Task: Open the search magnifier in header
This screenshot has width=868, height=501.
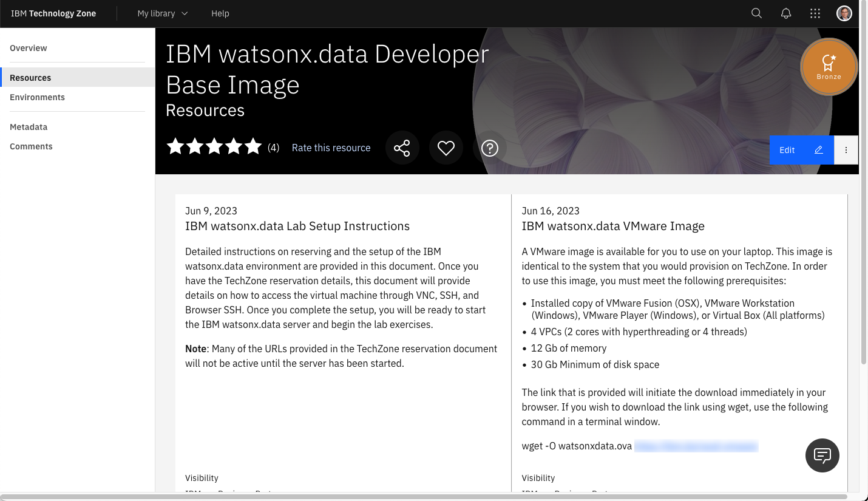Action: (x=756, y=13)
